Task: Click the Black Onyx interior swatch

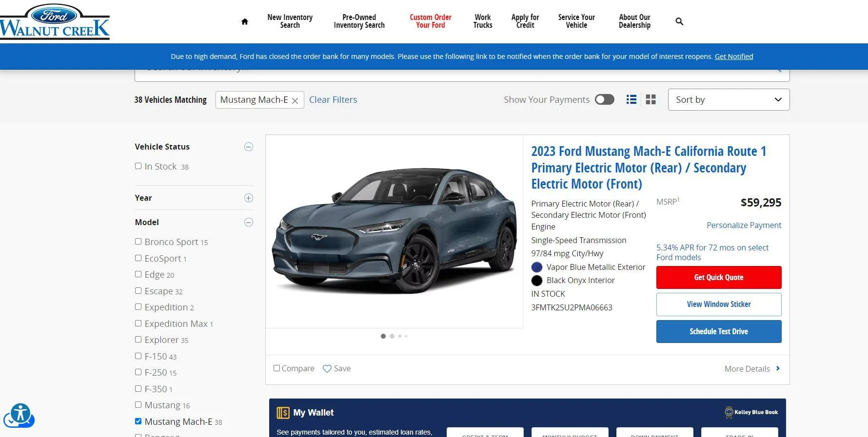Action: click(x=537, y=281)
